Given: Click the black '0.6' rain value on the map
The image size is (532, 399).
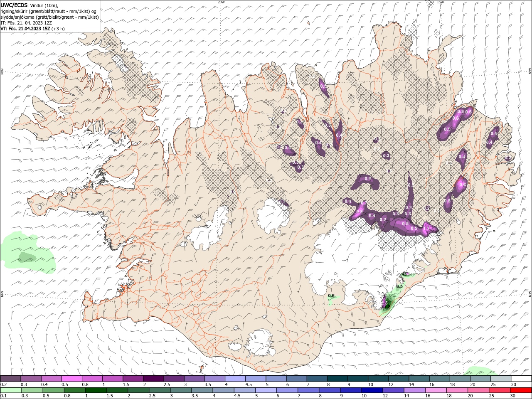Looking at the screenshot, I should tap(331, 296).
